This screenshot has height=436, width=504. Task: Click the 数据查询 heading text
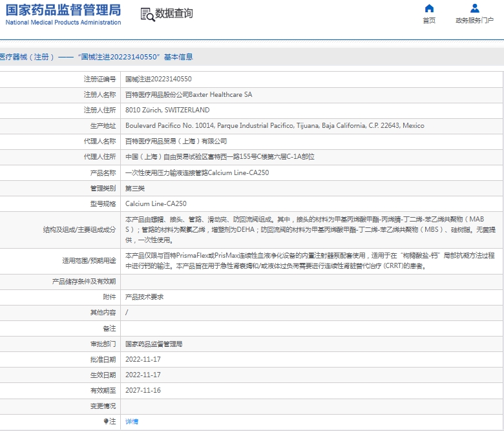(174, 13)
